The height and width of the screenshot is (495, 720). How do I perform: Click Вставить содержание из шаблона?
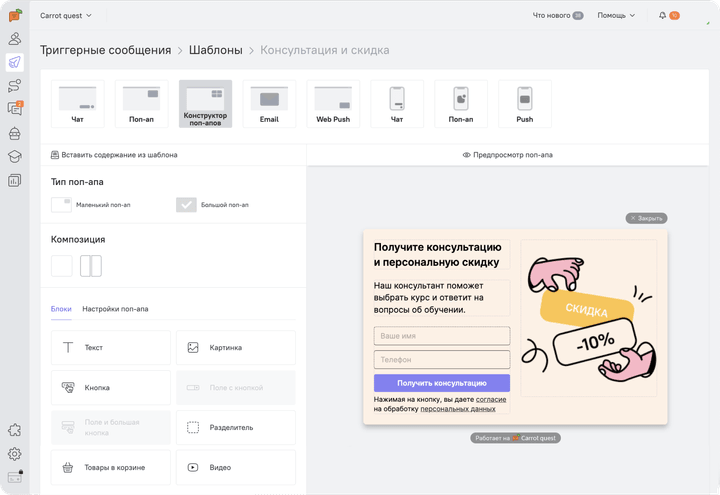tap(114, 155)
